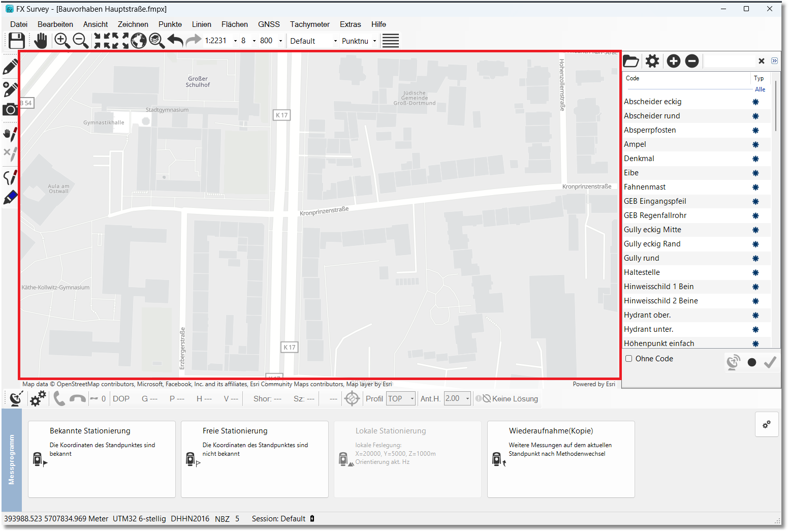Enable the Ohne Code checkbox
The height and width of the screenshot is (532, 789).
click(x=629, y=359)
